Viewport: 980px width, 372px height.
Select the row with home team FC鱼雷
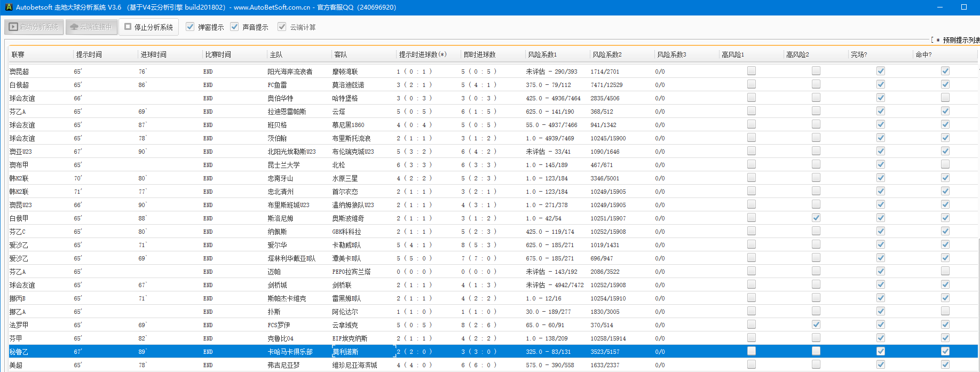tap(277, 85)
